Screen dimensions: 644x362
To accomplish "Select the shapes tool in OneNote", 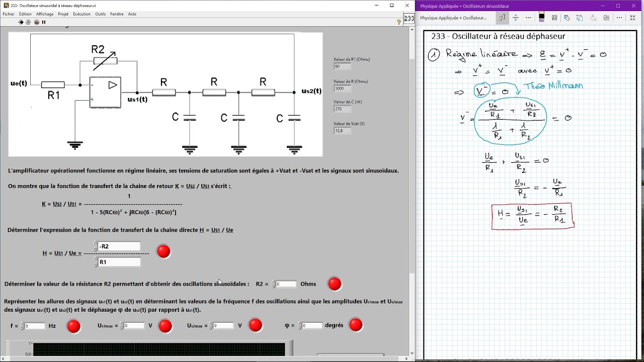I will click(x=567, y=18).
